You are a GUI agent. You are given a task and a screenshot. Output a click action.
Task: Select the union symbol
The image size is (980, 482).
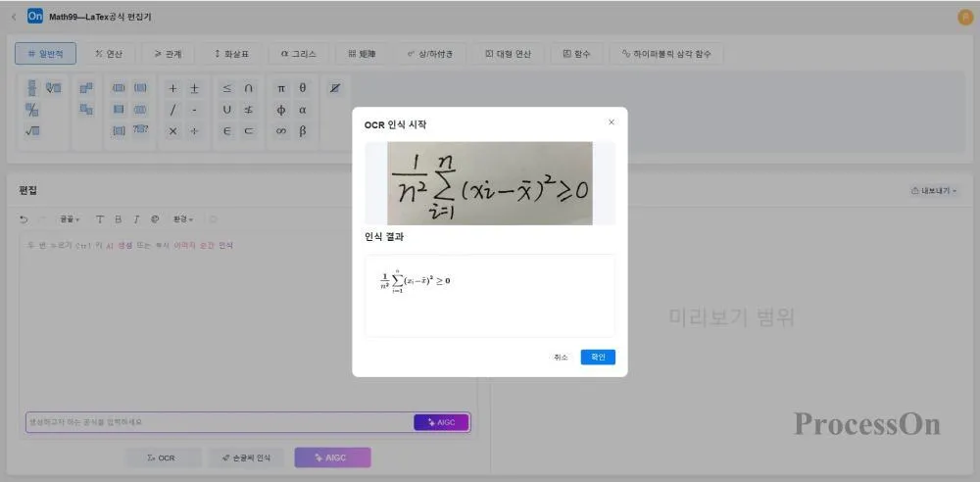[x=227, y=110]
